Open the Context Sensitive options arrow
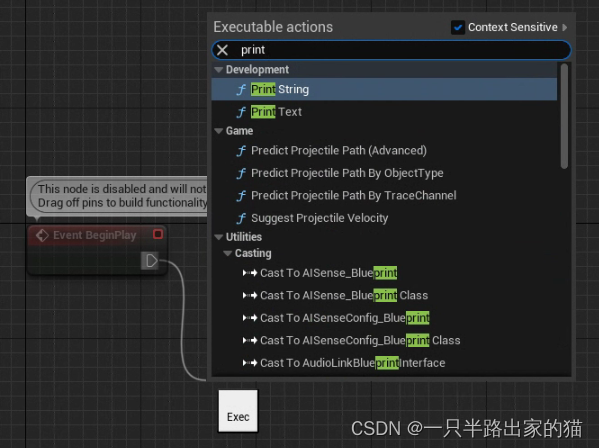 pyautogui.click(x=565, y=27)
